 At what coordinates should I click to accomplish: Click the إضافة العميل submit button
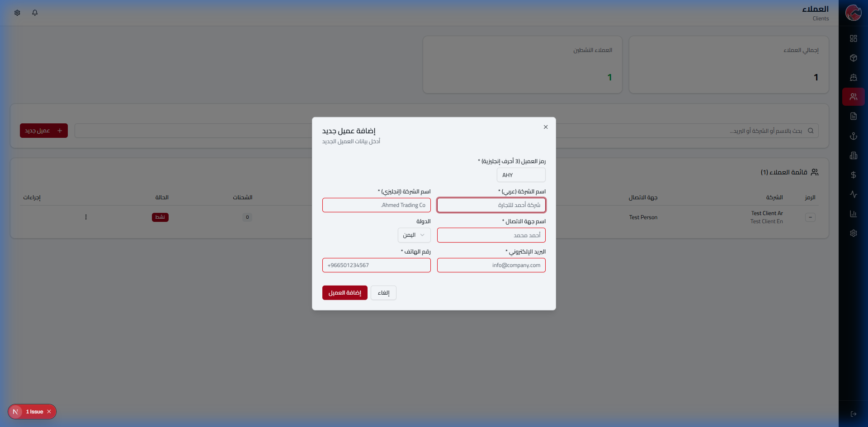(344, 293)
